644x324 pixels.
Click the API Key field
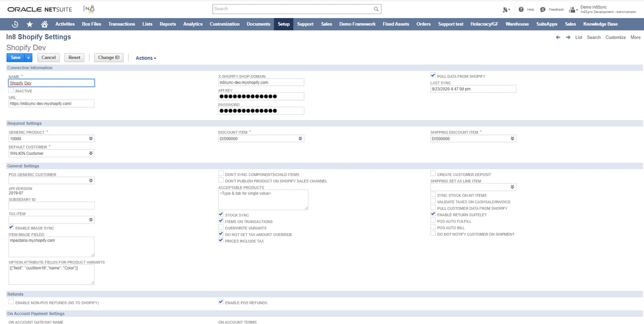tap(261, 96)
